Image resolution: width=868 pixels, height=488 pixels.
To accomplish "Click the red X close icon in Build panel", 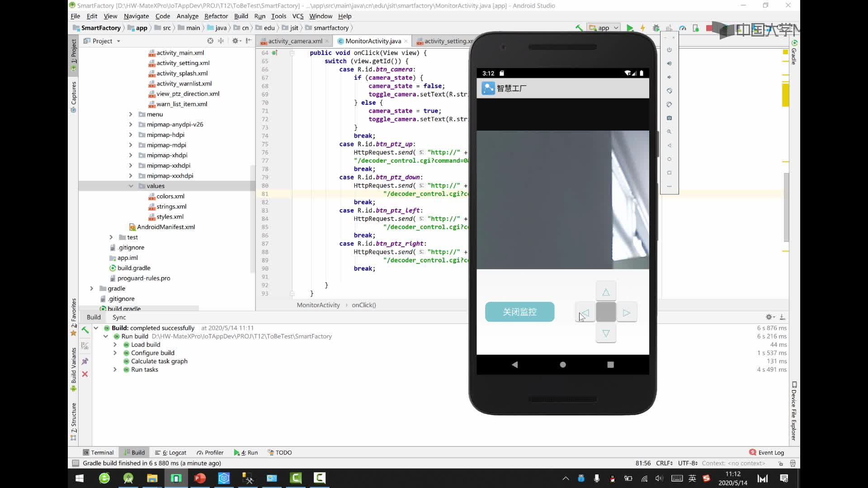I will click(x=85, y=374).
